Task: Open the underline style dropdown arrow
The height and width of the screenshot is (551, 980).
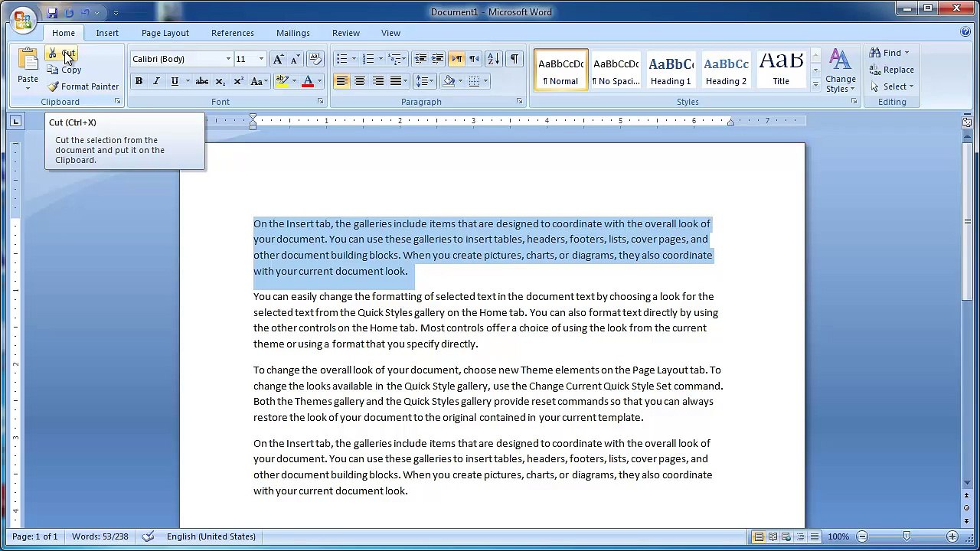Action: [188, 81]
